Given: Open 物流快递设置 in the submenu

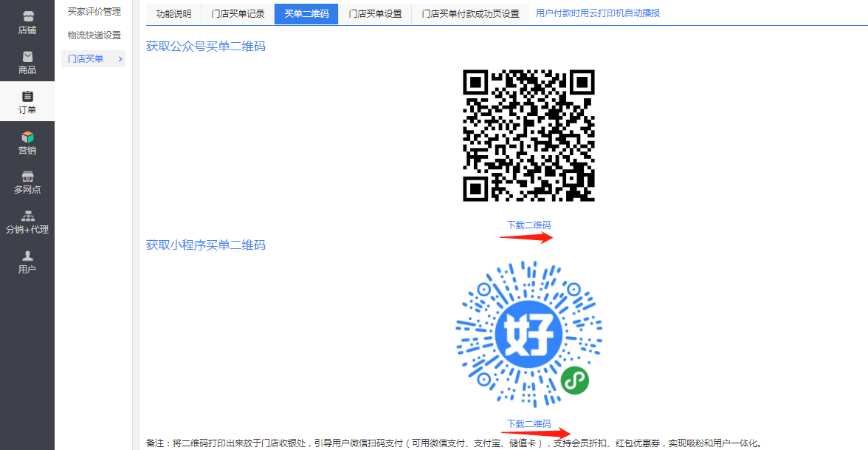Looking at the screenshot, I should point(94,35).
